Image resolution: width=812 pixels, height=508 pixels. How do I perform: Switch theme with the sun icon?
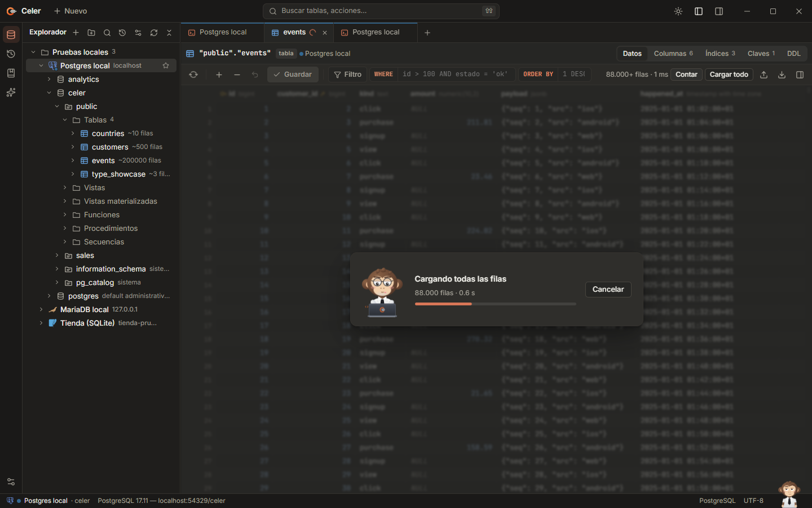point(678,11)
